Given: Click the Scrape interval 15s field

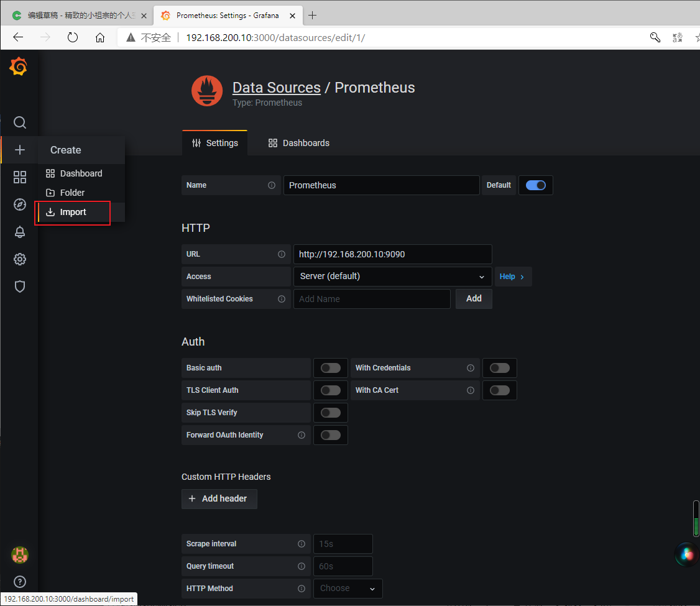Looking at the screenshot, I should pos(343,544).
